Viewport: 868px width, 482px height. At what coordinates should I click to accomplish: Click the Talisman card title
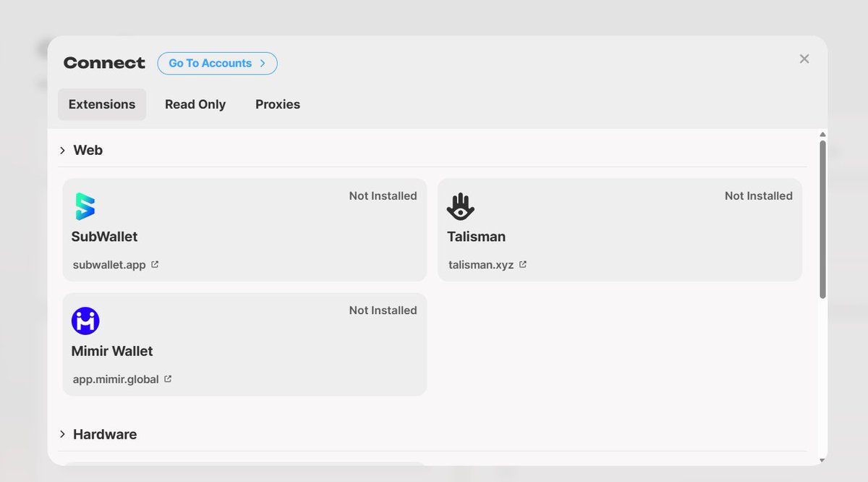477,237
